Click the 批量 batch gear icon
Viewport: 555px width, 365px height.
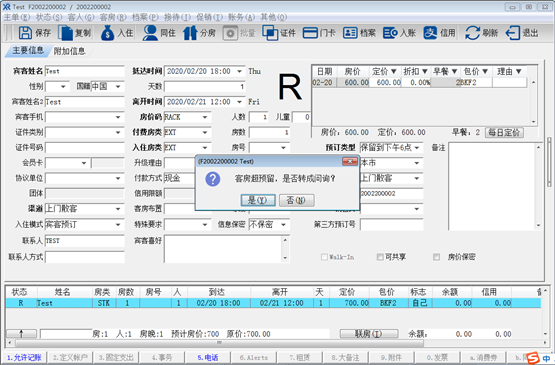pyautogui.click(x=230, y=33)
